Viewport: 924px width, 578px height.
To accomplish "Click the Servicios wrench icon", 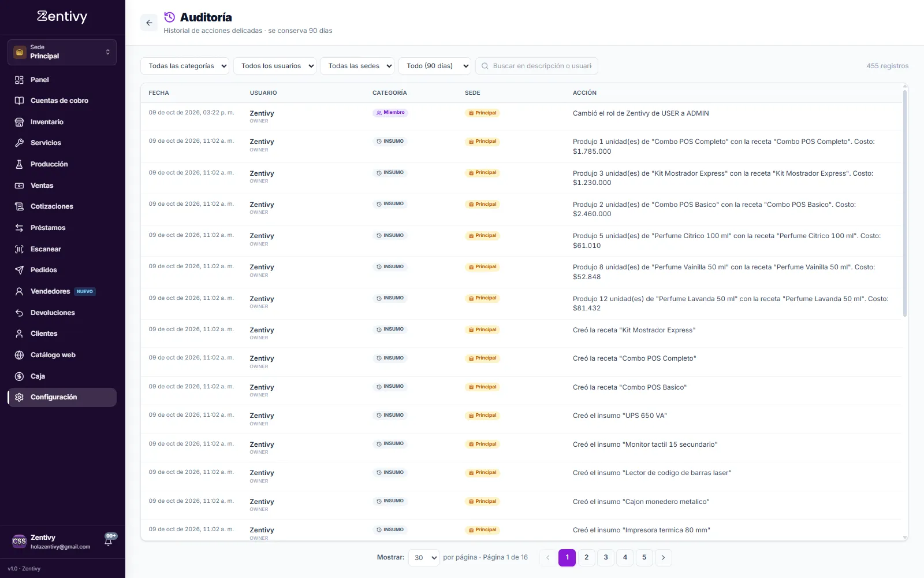I will (x=19, y=143).
